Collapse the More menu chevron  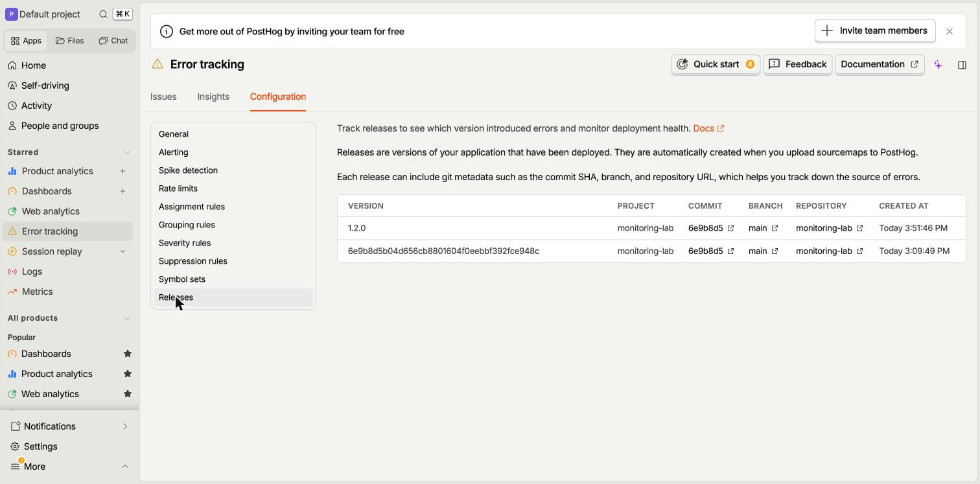coord(125,467)
